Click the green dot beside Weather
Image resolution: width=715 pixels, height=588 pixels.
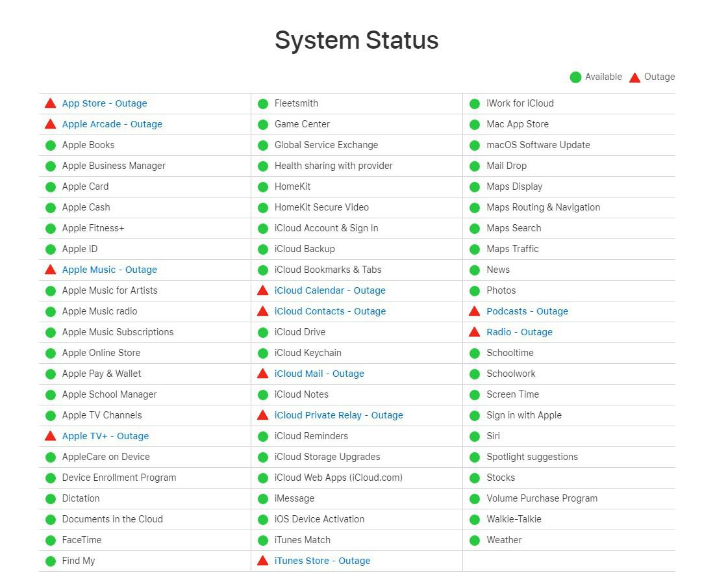click(475, 540)
